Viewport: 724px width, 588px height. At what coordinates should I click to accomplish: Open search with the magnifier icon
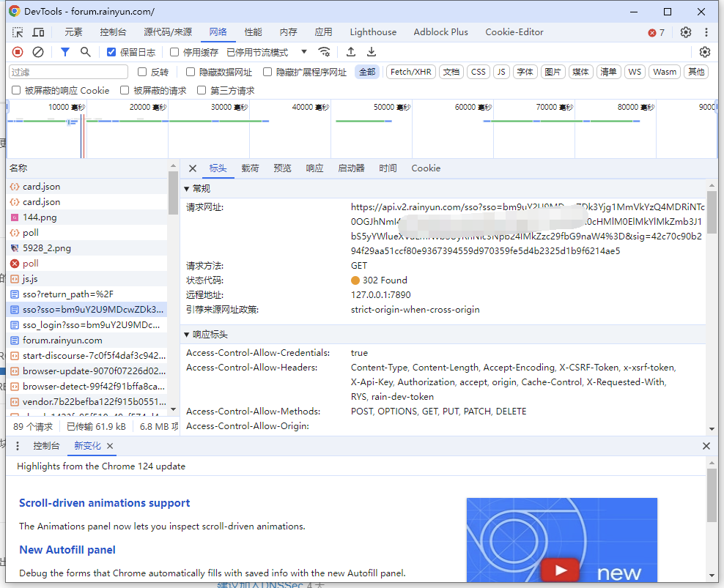point(86,52)
